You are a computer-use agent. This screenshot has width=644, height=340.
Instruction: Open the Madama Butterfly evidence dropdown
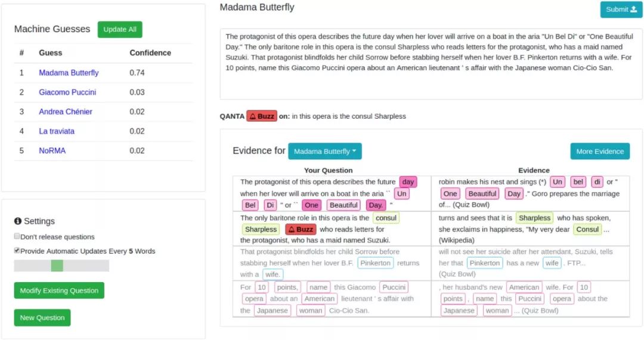point(325,151)
